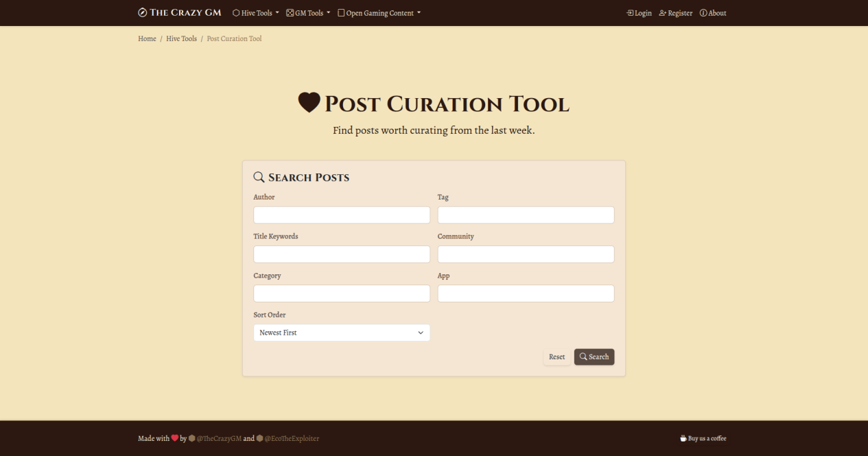868x456 pixels.
Task: Open the Open Gaming Content dropdown
Action: pos(379,13)
